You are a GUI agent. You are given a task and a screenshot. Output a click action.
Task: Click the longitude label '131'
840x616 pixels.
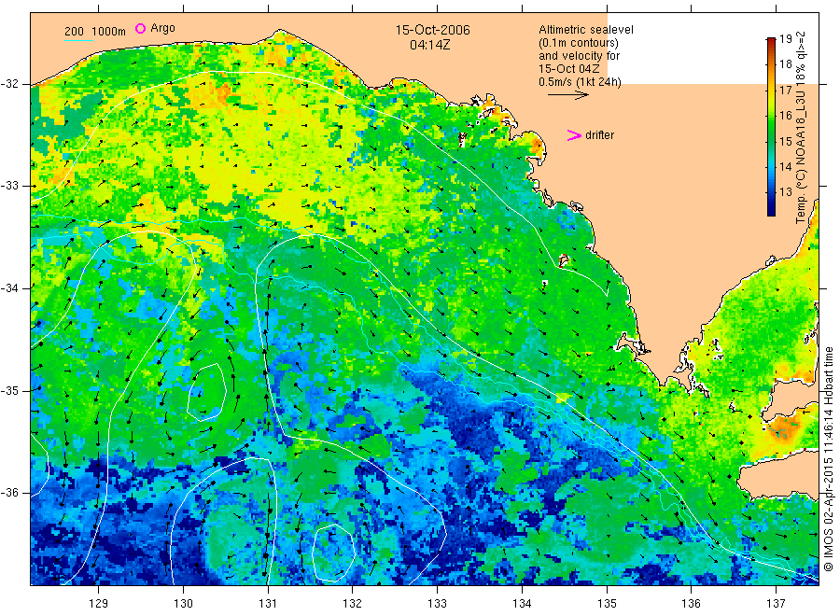click(x=268, y=604)
